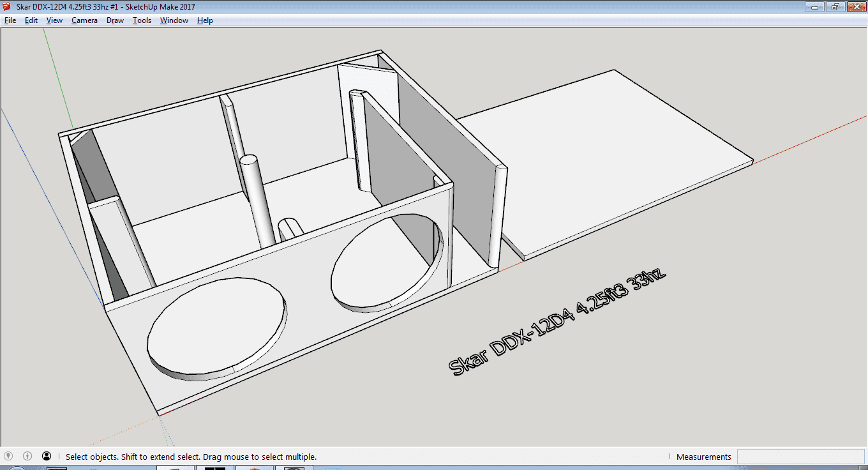Restore down the SketchUp window
Viewport: 868px width, 470px height.
point(834,6)
